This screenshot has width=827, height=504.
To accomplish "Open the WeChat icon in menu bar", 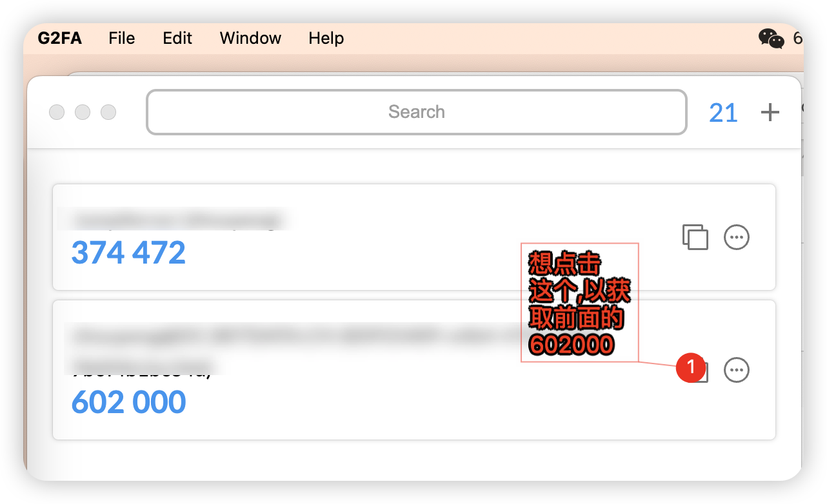I will (771, 39).
